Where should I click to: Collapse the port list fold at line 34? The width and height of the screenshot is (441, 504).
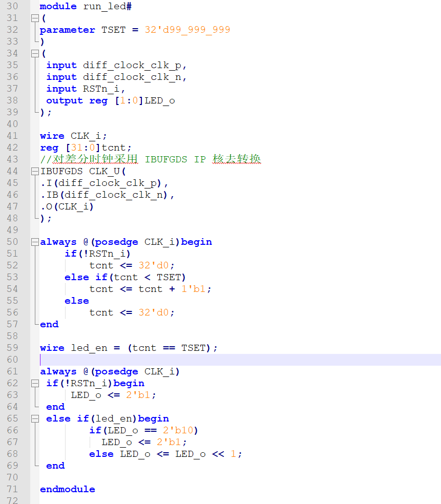tap(34, 54)
